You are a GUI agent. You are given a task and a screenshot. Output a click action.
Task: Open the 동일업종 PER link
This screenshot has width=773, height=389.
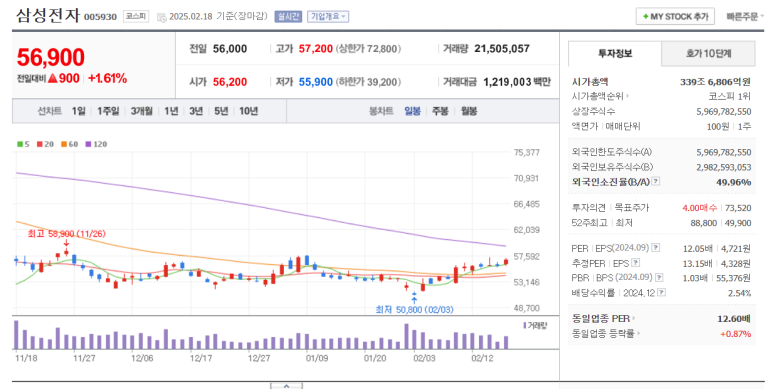pos(603,318)
